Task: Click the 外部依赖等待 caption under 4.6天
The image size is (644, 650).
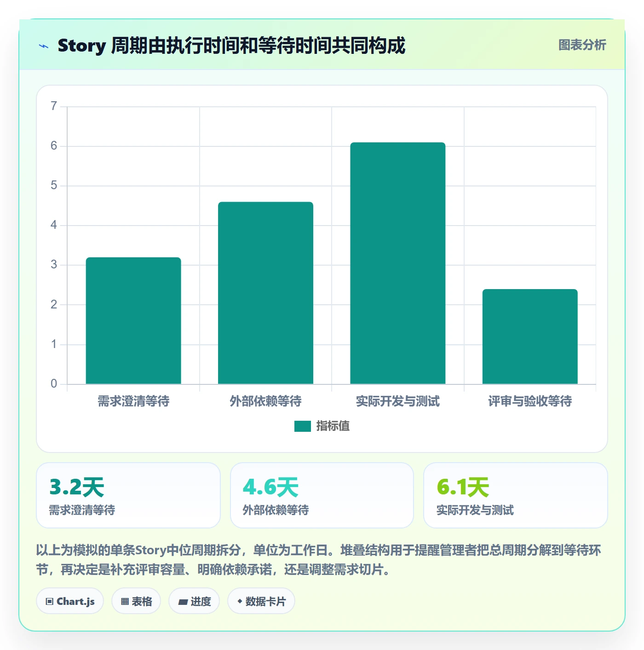Action: [276, 510]
